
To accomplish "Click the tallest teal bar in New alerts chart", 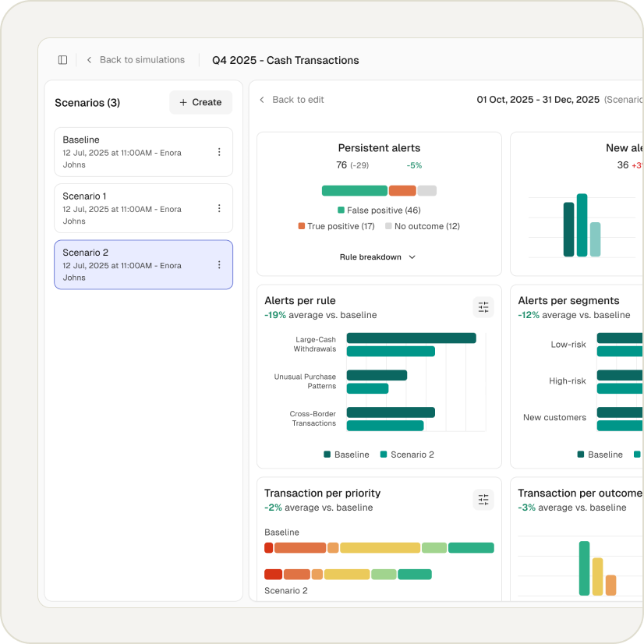I will (582, 225).
